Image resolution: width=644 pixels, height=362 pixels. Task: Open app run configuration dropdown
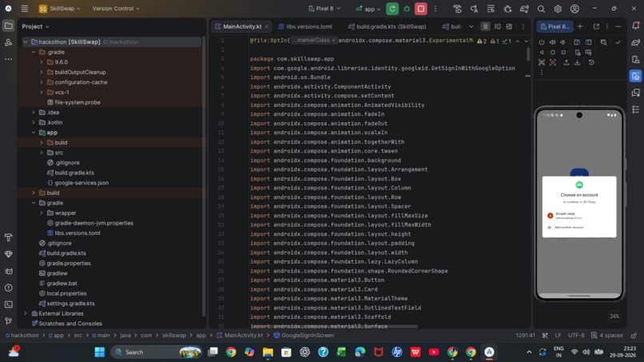(x=368, y=9)
